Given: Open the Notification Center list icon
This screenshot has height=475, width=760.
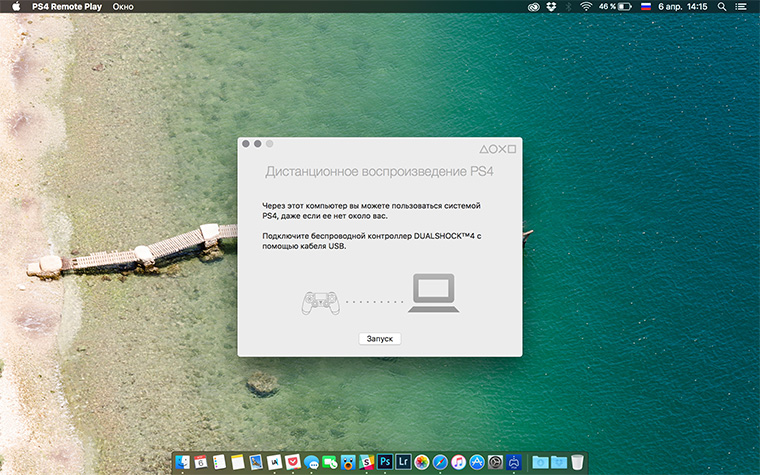Looking at the screenshot, I should [743, 7].
